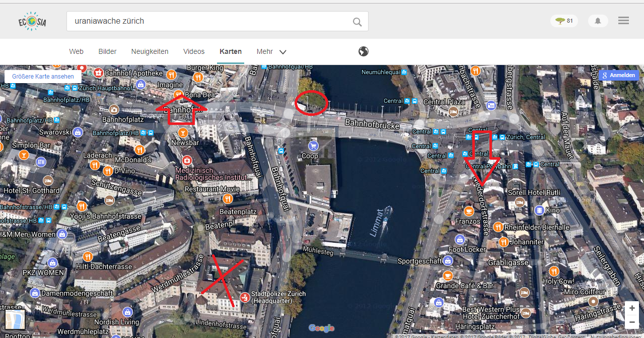This screenshot has width=644, height=338.
Task: Open the notifications bell
Action: coord(598,21)
